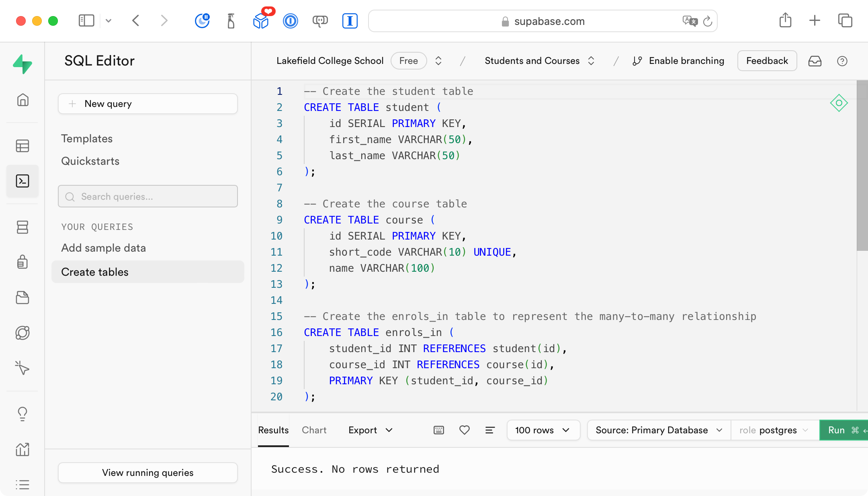Open the Realtime cursor icon in sidebar

(23, 368)
